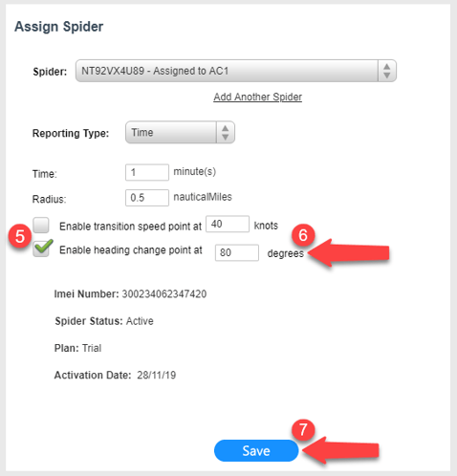Focus the Time minutes input field
This screenshot has height=476, width=457.
pos(147,172)
